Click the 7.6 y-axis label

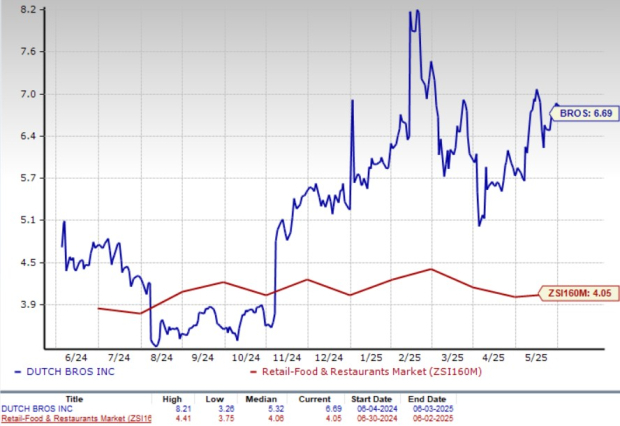[28, 52]
